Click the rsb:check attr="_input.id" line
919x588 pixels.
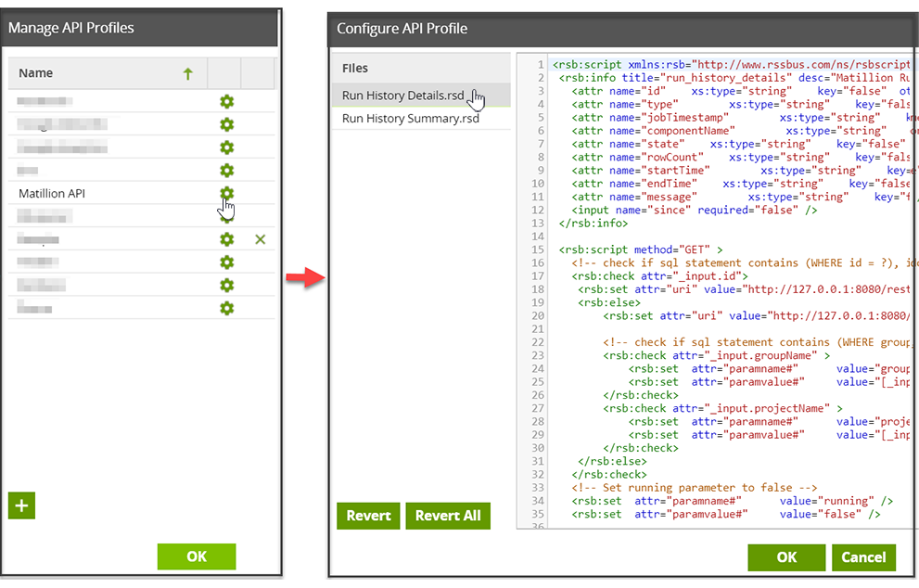pyautogui.click(x=659, y=276)
